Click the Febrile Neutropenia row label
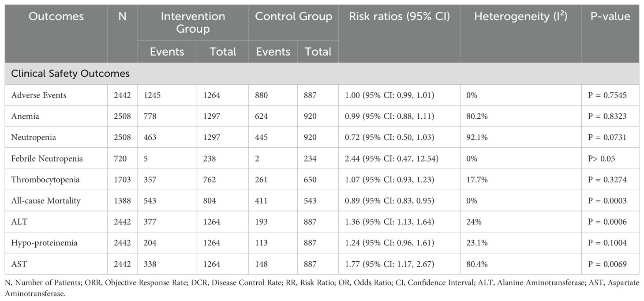644x301 pixels. (47, 158)
